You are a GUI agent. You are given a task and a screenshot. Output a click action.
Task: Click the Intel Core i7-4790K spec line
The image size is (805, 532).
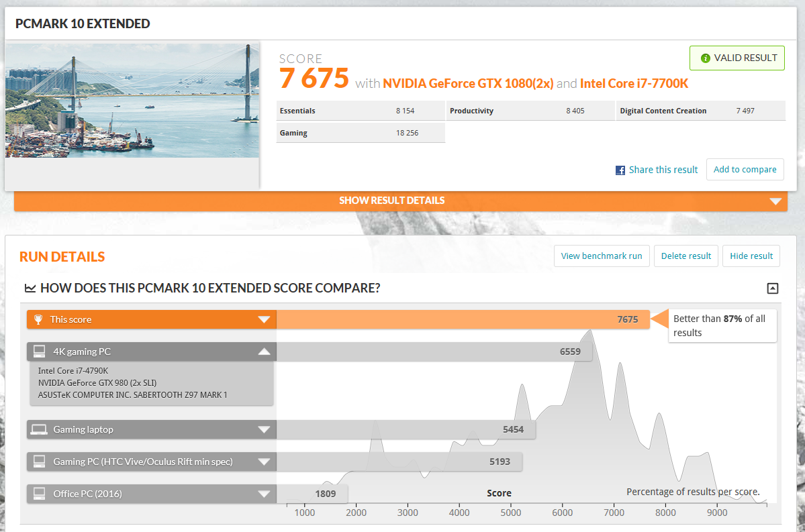pos(73,370)
